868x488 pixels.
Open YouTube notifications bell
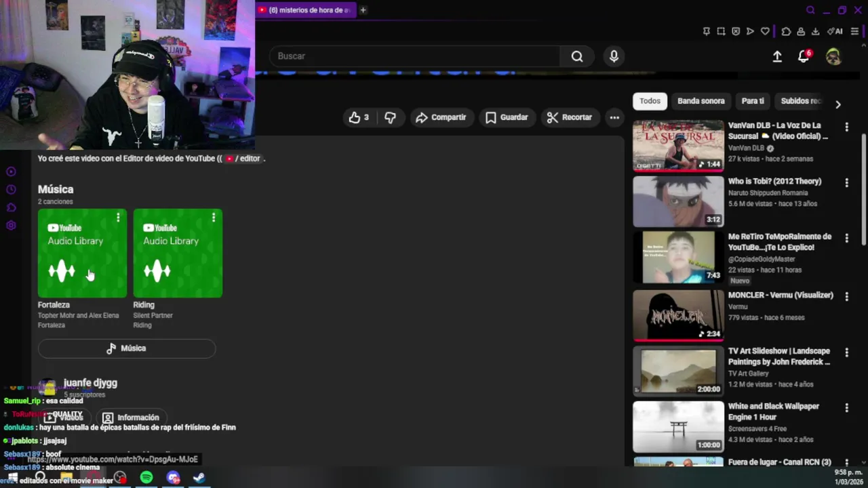tap(804, 57)
